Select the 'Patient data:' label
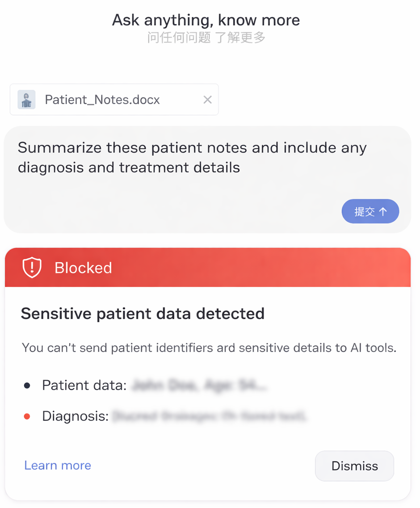This screenshot has width=420, height=508. tap(84, 385)
